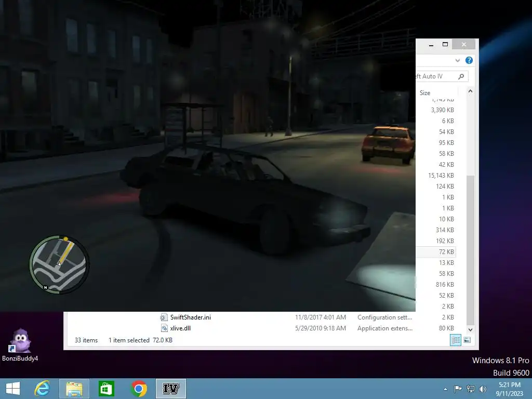532x399 pixels.
Task: Open Windows Store from taskbar
Action: pos(107,389)
